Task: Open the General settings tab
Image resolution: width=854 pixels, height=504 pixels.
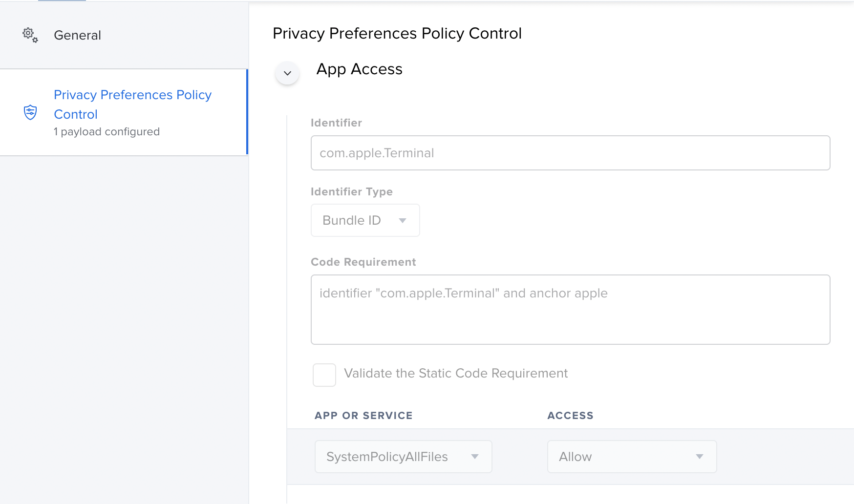Action: [x=77, y=35]
